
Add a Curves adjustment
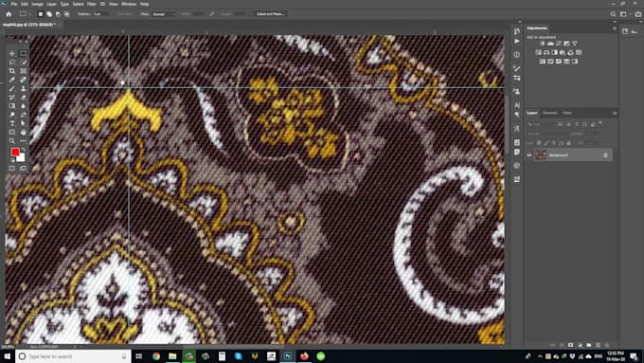(559, 44)
